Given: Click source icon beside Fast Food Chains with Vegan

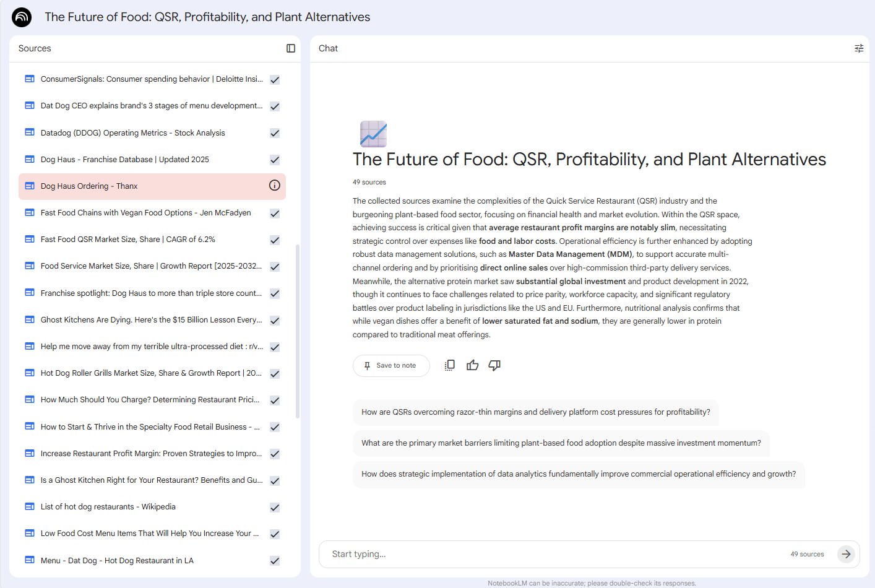Looking at the screenshot, I should [30, 212].
